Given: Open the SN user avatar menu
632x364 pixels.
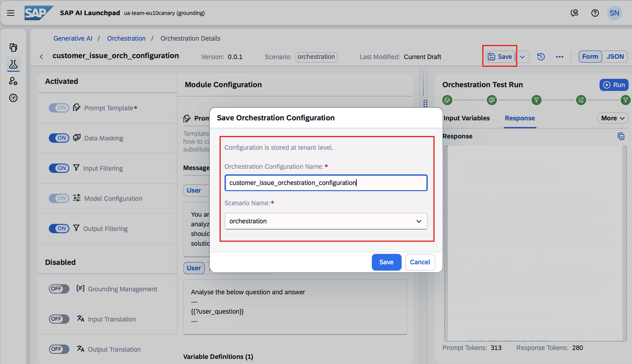Looking at the screenshot, I should [x=614, y=13].
